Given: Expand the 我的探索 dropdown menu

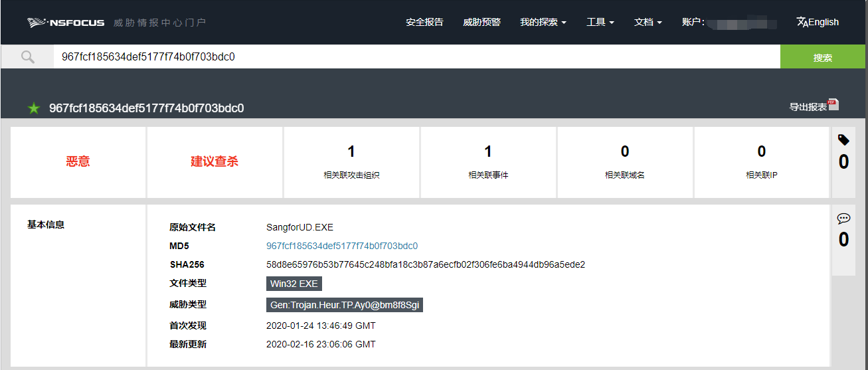Looking at the screenshot, I should (x=543, y=22).
